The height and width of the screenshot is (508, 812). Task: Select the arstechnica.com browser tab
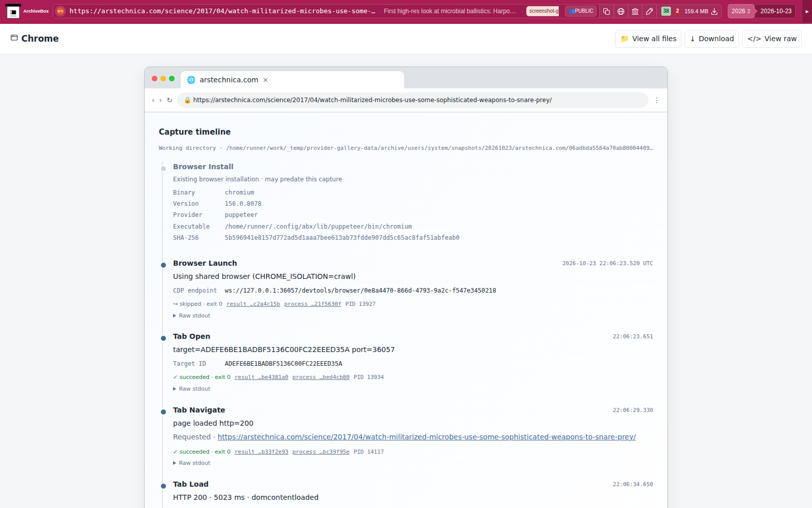coord(292,80)
